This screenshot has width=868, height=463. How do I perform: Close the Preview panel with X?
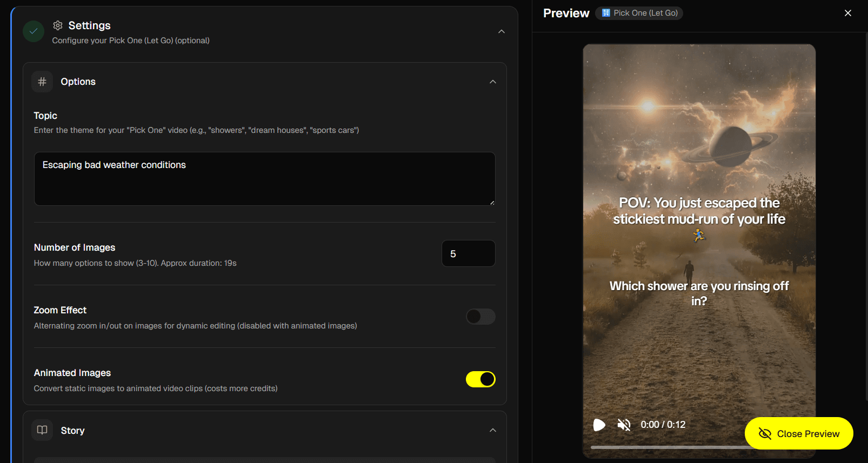(847, 13)
